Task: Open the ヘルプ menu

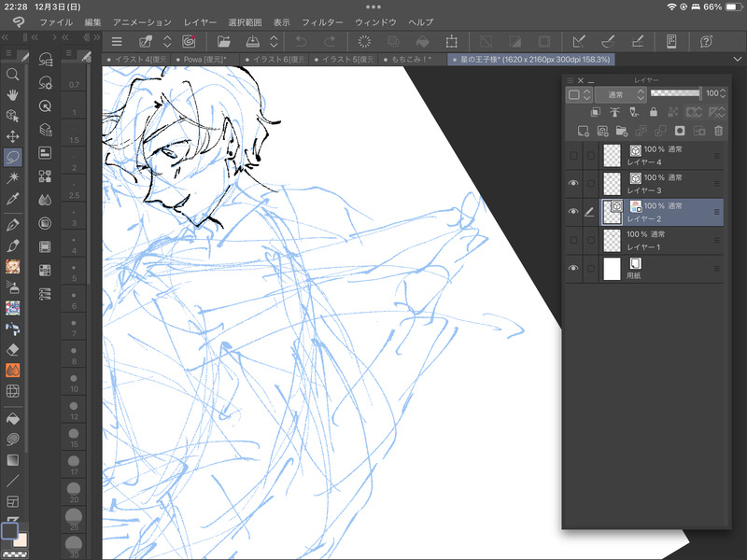Action: pos(421,22)
